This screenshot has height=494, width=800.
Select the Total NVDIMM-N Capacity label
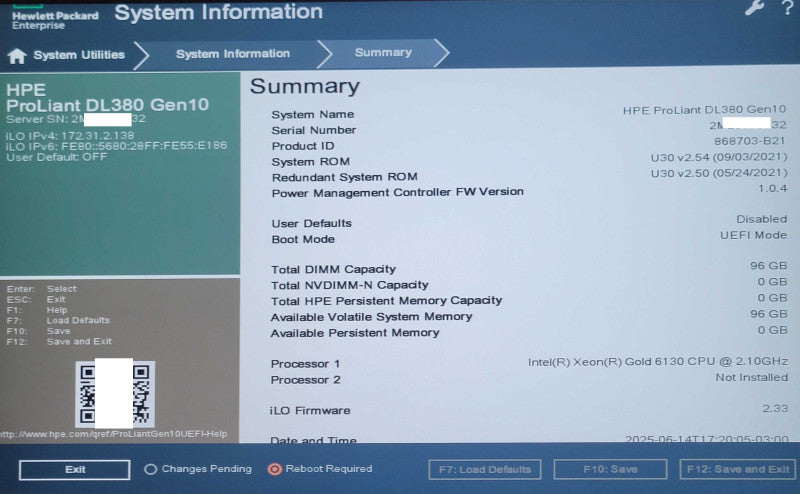[349, 285]
